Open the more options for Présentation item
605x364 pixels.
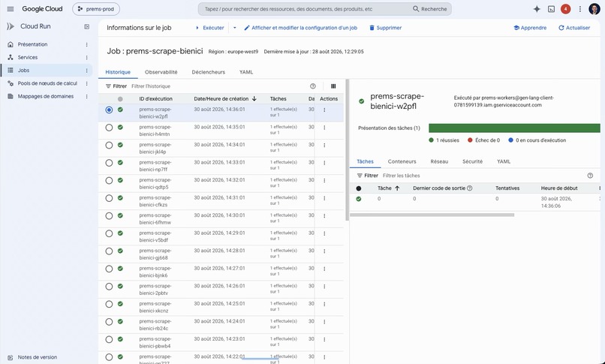tap(87, 45)
